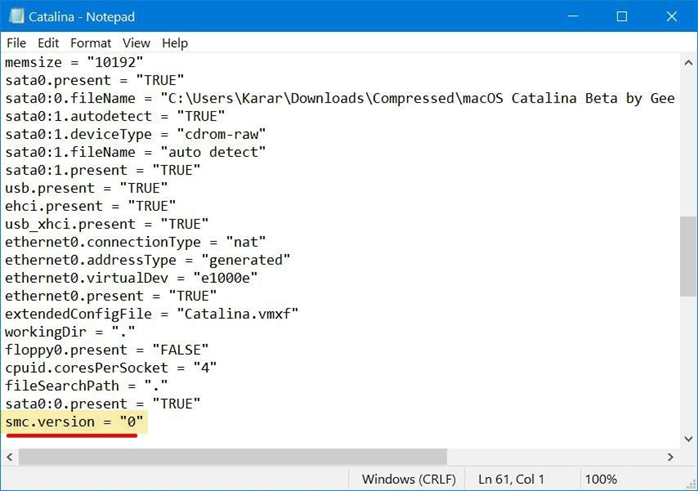Open the View menu

[x=136, y=43]
